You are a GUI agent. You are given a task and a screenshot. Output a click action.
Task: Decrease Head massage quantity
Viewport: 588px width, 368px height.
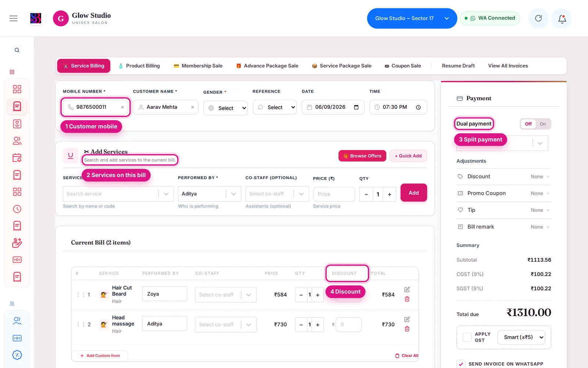[301, 325]
